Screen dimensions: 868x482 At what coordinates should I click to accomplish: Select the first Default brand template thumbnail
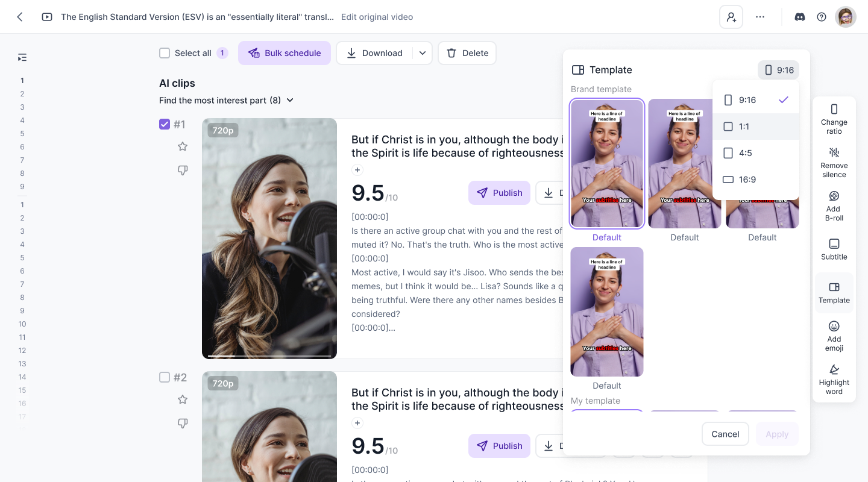(607, 164)
